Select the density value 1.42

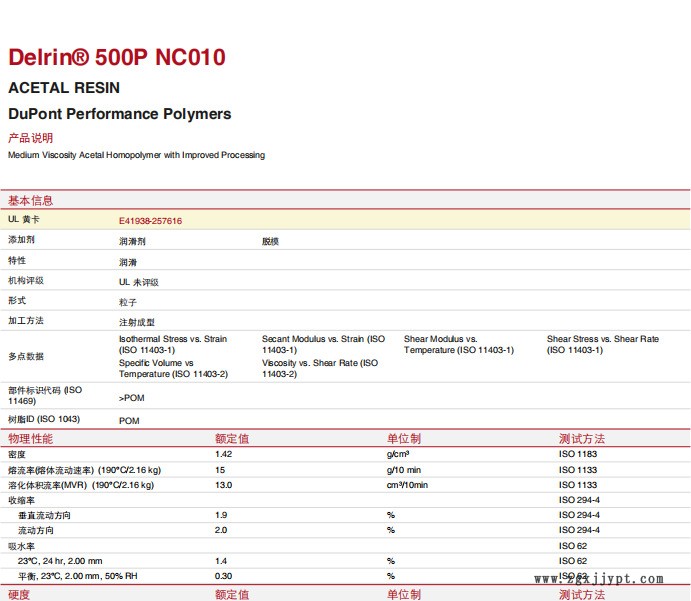223,454
